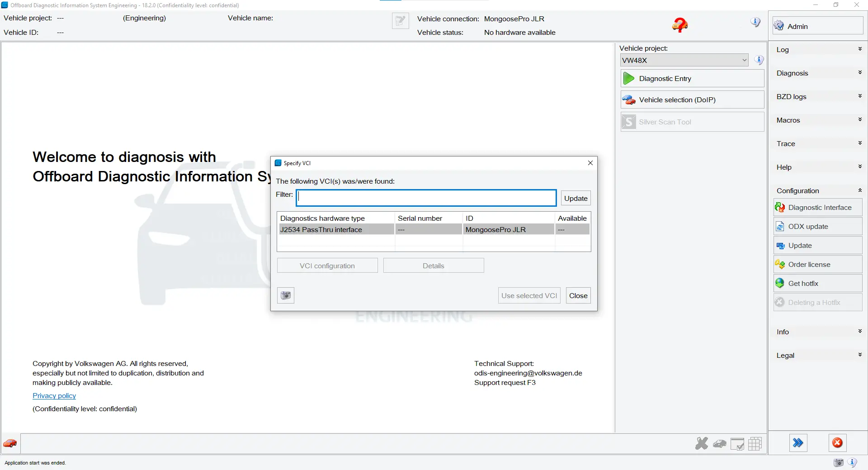Click the grid icon in bottom toolbar

[755, 444]
